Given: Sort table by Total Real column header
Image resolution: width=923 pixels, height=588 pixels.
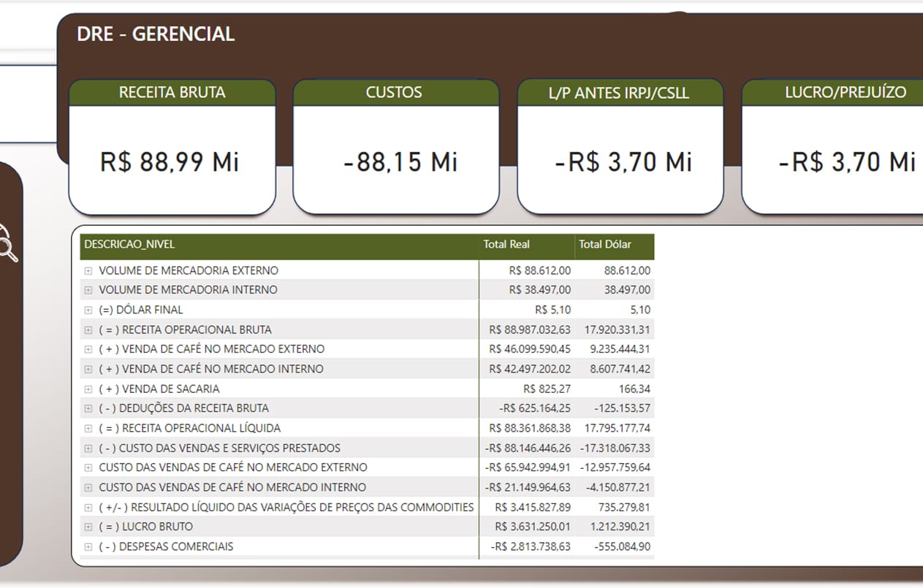Looking at the screenshot, I should [x=506, y=245].
